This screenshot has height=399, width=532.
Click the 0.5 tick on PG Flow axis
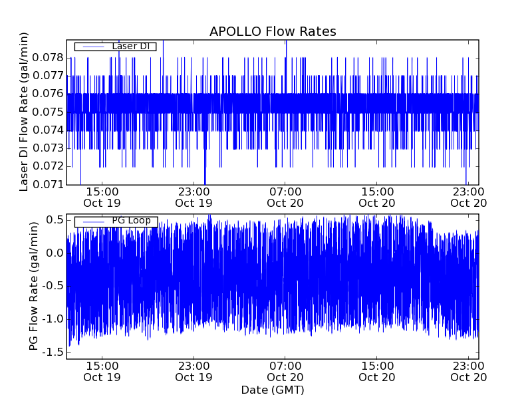pyautogui.click(x=55, y=220)
